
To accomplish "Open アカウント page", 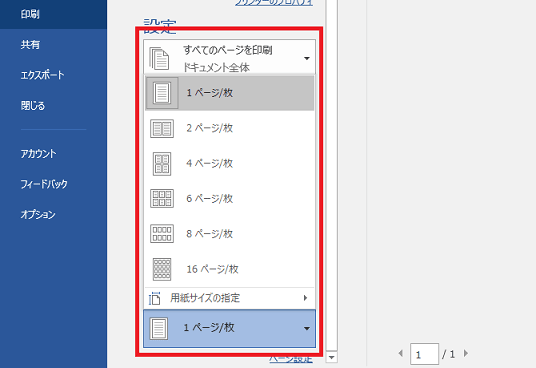I will (x=39, y=154).
